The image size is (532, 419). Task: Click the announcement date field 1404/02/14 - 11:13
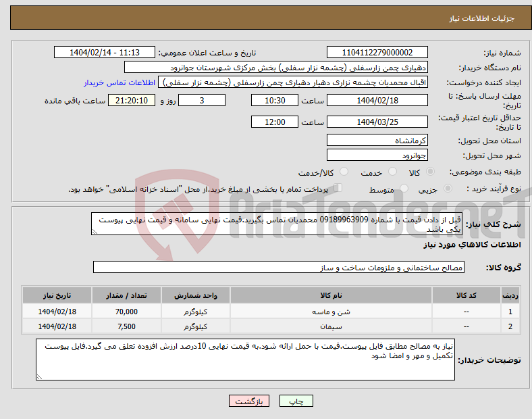pos(105,52)
